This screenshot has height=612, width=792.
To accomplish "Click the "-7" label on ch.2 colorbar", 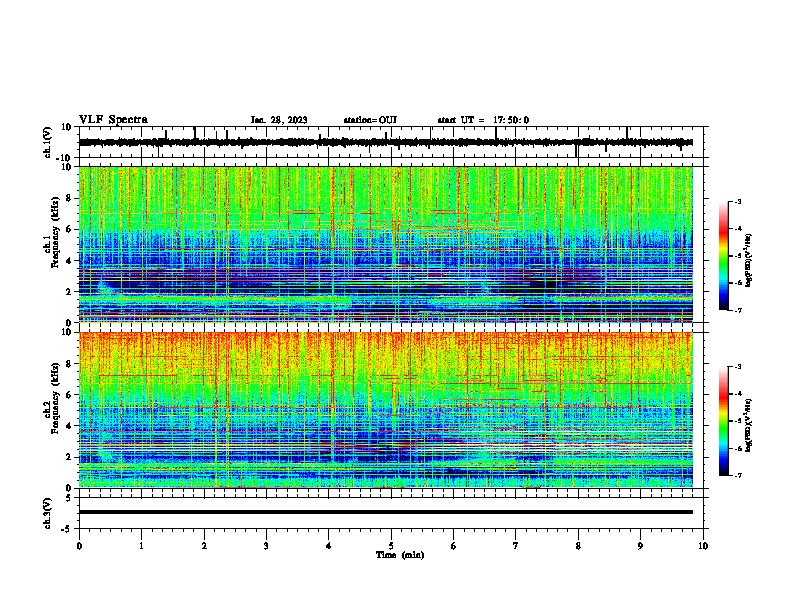I will point(737,475).
